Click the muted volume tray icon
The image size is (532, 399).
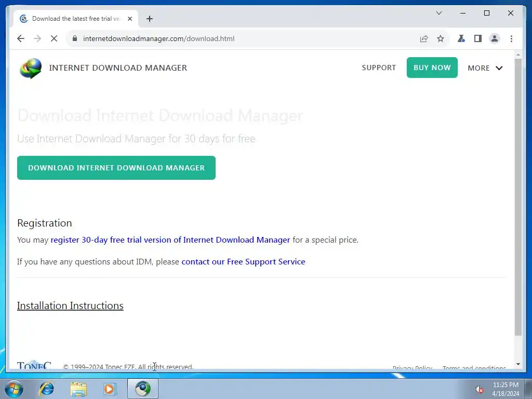[x=479, y=390]
